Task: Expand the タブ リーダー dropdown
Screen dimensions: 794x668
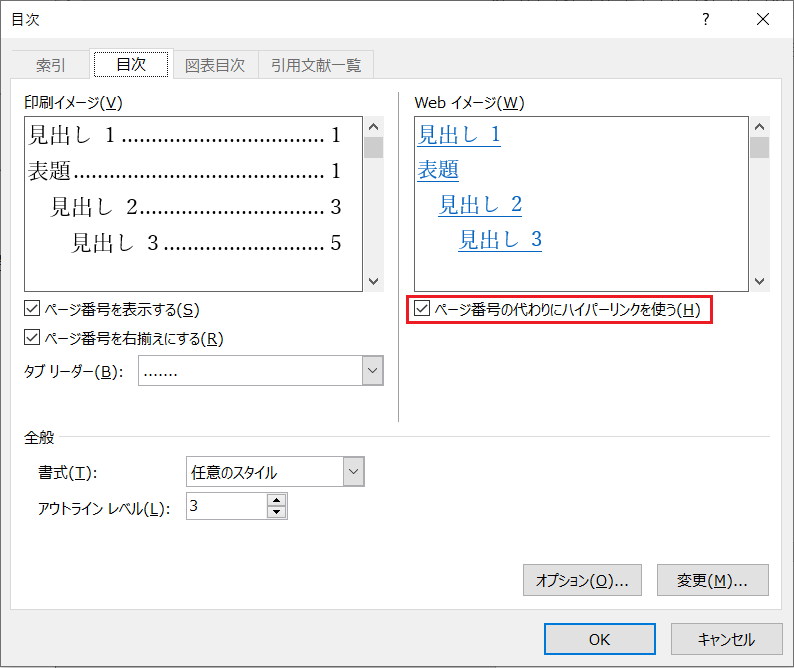Action: click(x=373, y=371)
